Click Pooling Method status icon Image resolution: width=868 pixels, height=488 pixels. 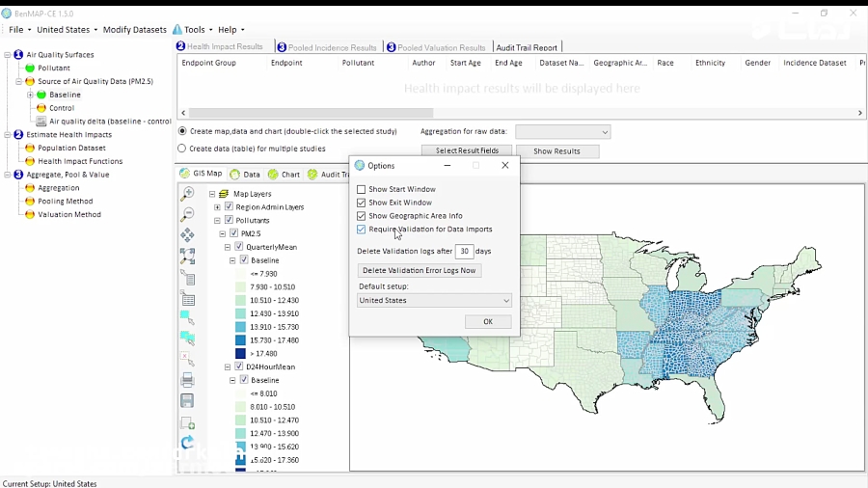coord(30,201)
